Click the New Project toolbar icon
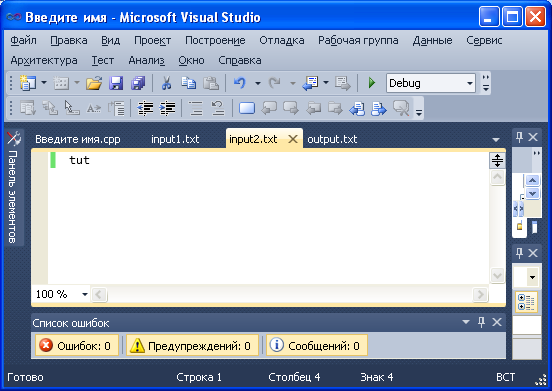This screenshot has width=552, height=391. coord(28,83)
